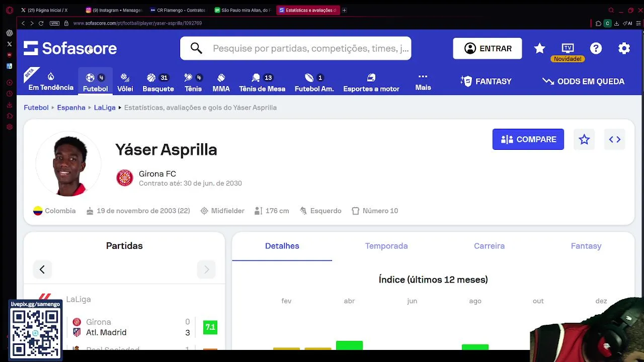Select Futebol Am. sport tab

(314, 82)
